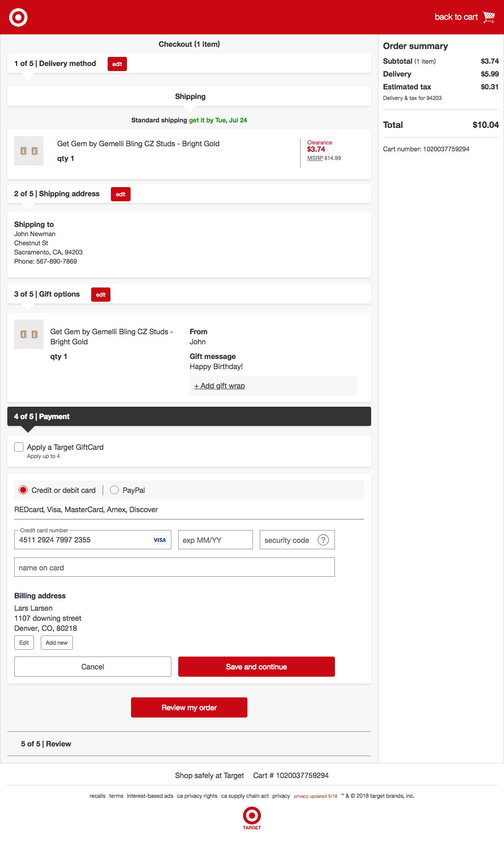This screenshot has height=856, width=504.
Task: Click product title Get Gem by Gemelli in Shipping
Action: tap(138, 144)
